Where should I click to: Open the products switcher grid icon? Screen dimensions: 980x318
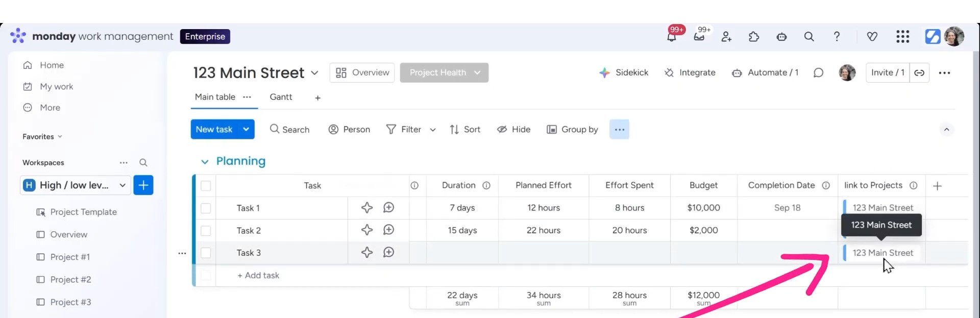pyautogui.click(x=902, y=37)
